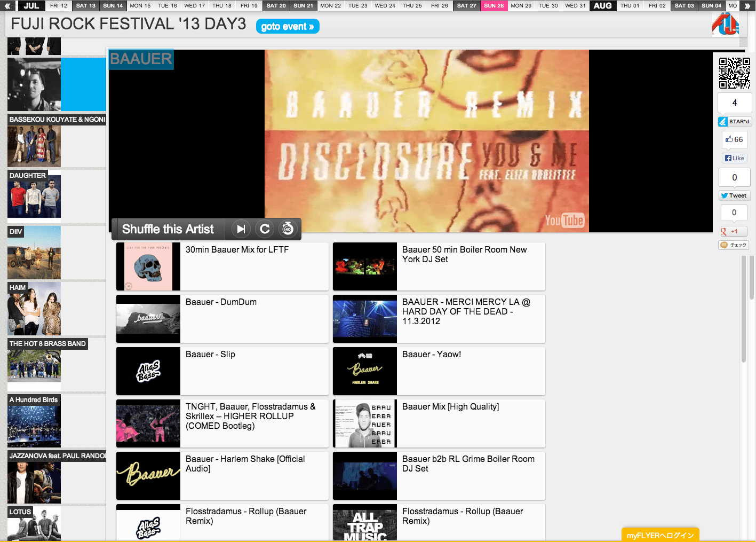
Task: Select the MON 29 date tab
Action: pos(521,6)
